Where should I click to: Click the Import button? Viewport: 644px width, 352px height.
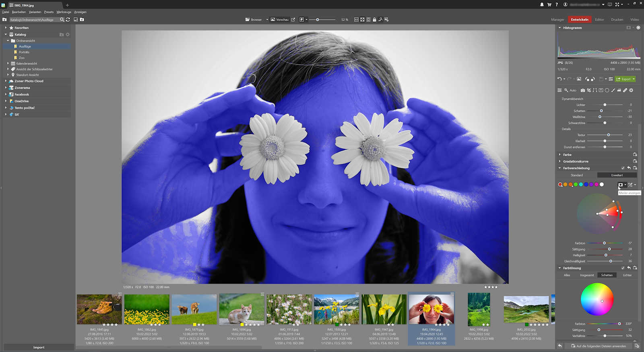[39, 347]
